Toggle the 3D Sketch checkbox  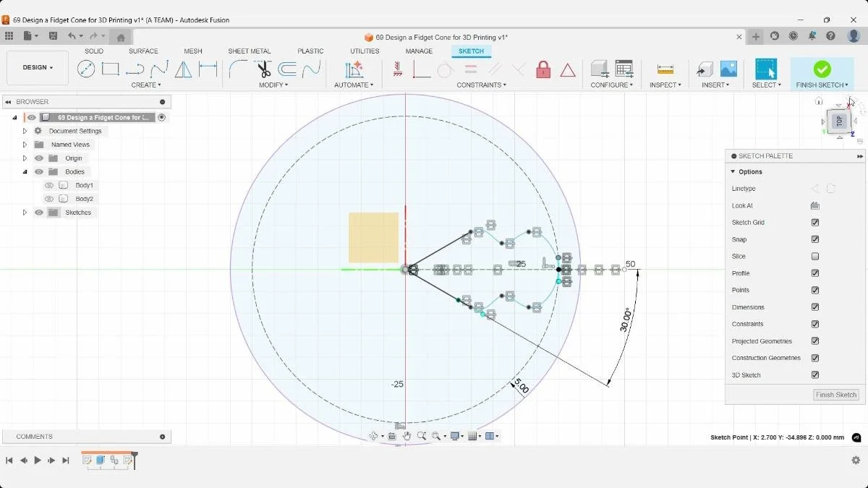coord(815,375)
